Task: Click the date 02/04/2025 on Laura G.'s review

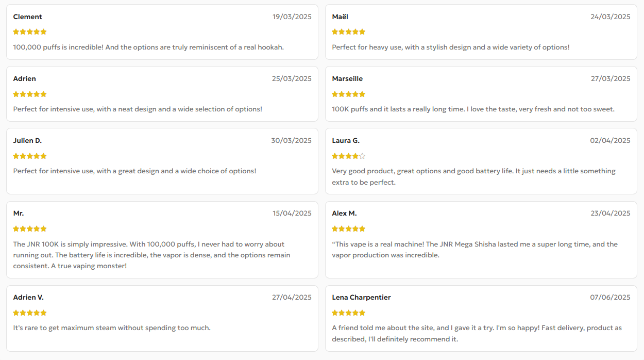Action: [610, 141]
